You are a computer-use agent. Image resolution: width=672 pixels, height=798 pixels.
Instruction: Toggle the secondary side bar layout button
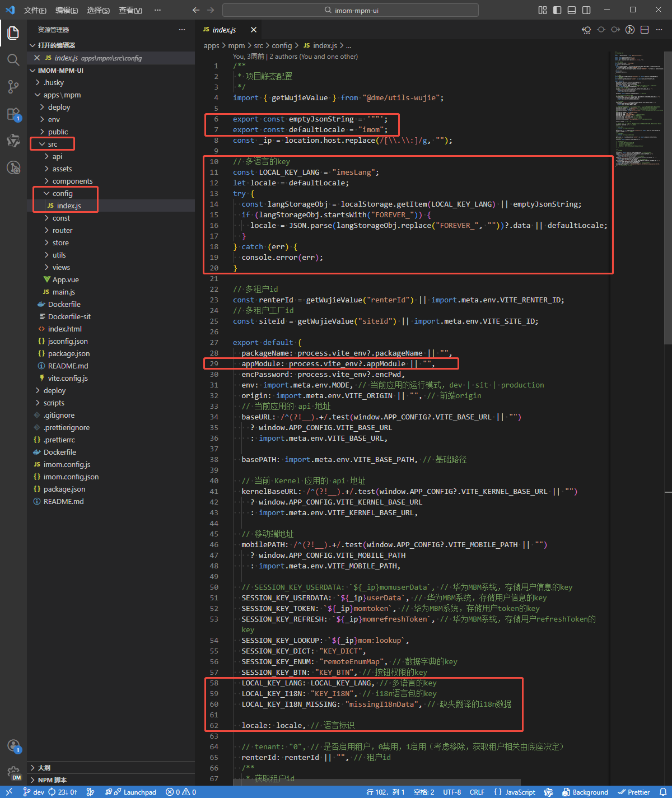click(586, 10)
